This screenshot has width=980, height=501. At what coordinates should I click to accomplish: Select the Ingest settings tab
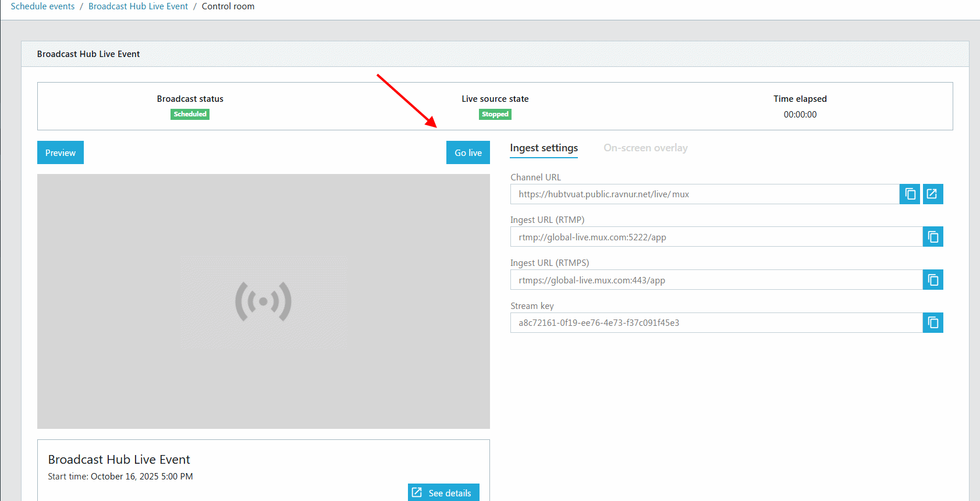544,148
